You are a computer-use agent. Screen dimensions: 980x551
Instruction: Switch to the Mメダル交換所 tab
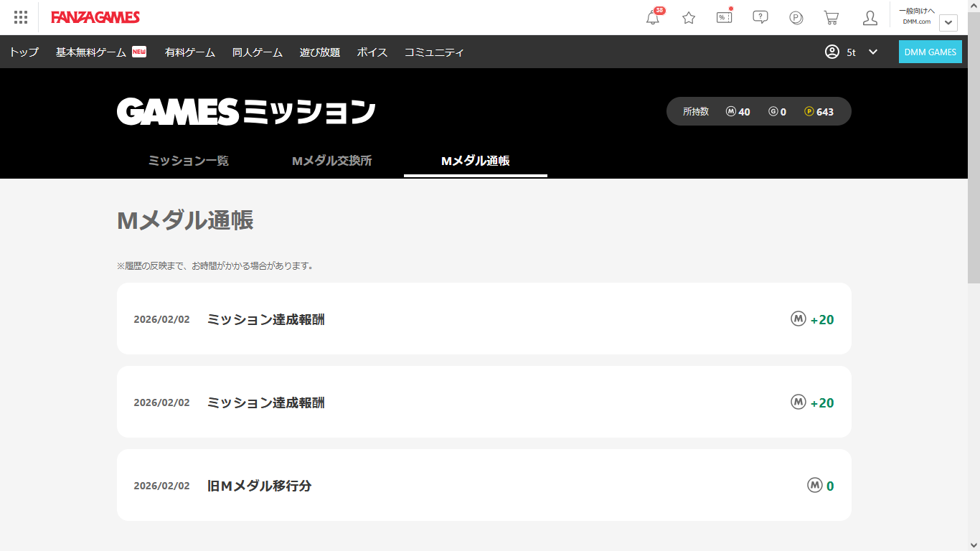332,161
